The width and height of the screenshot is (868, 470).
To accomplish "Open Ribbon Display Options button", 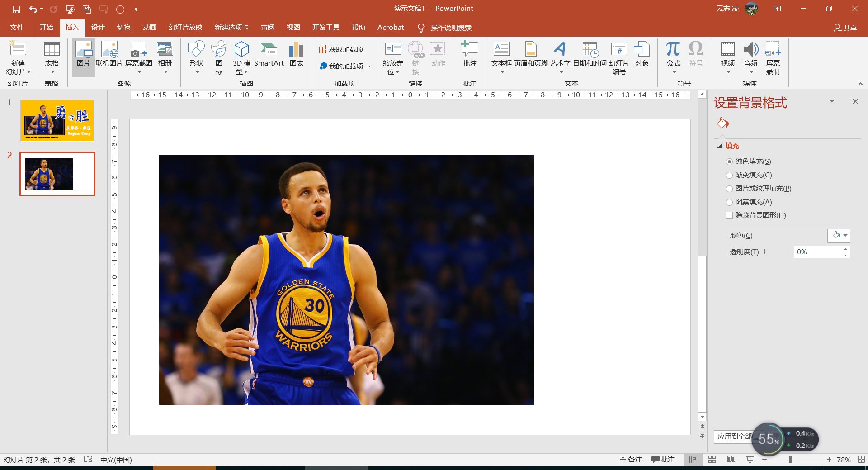I will [x=777, y=9].
